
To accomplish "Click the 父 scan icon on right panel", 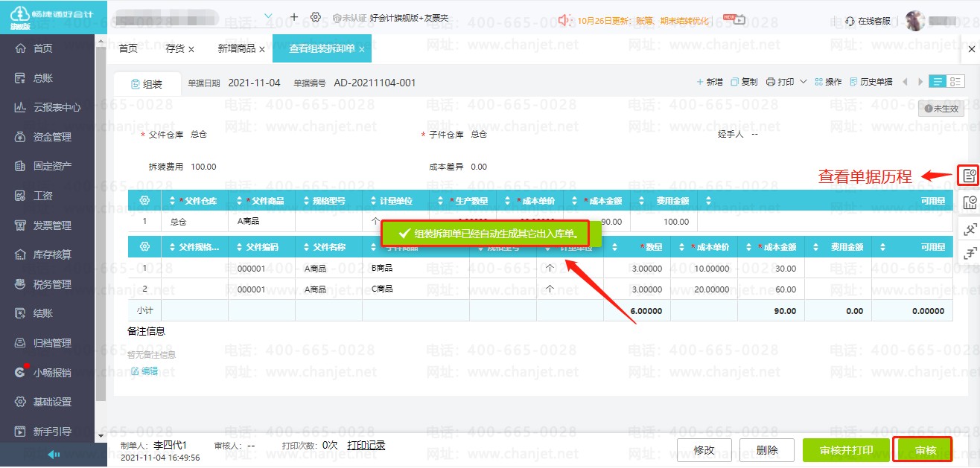I will [x=969, y=229].
